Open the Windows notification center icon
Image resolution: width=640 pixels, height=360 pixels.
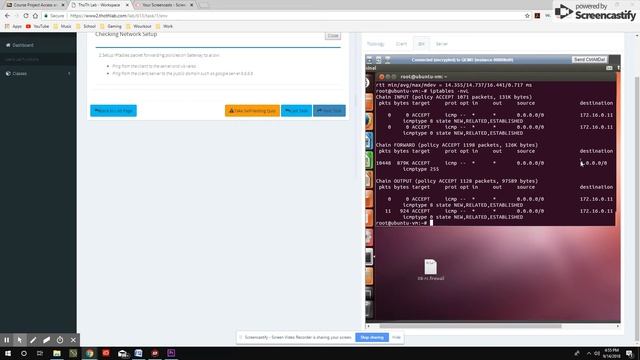(x=630, y=353)
